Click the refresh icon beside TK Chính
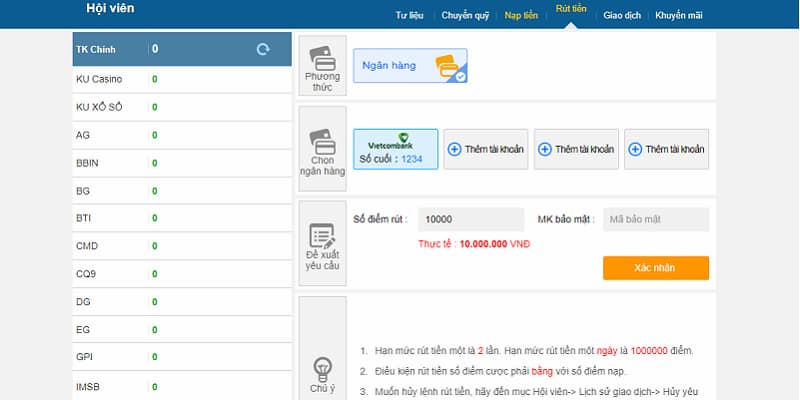 [x=263, y=49]
